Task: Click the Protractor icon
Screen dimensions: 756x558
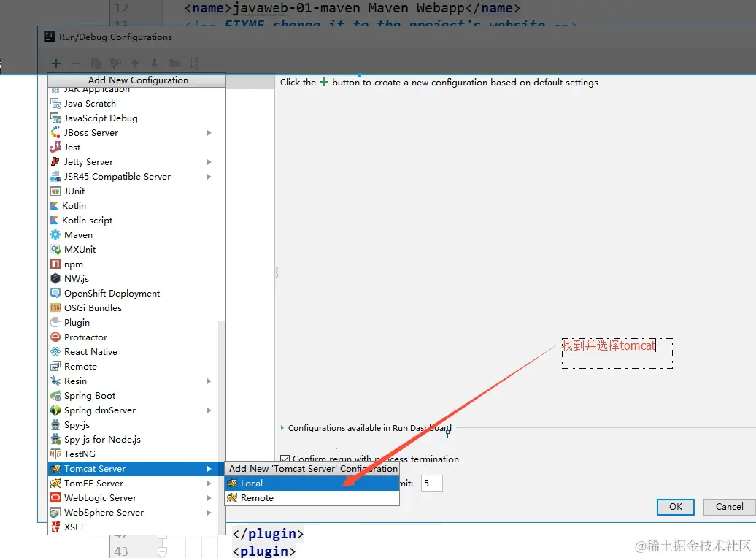Action: pos(55,337)
